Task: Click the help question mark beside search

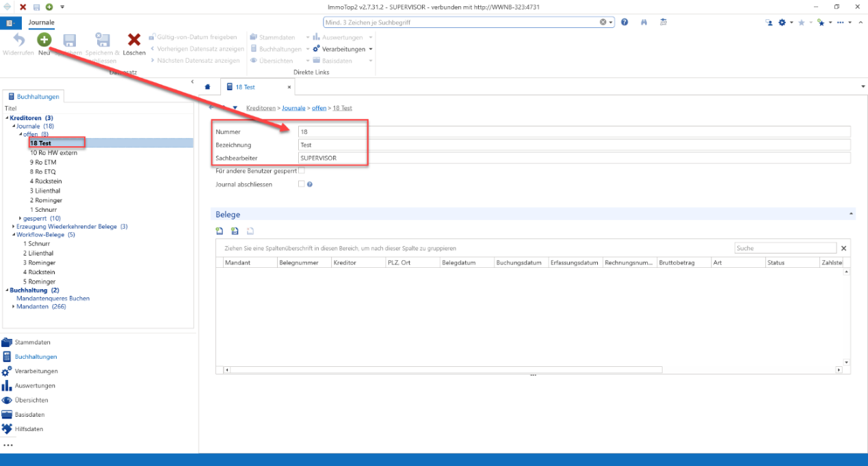Action: [x=624, y=23]
